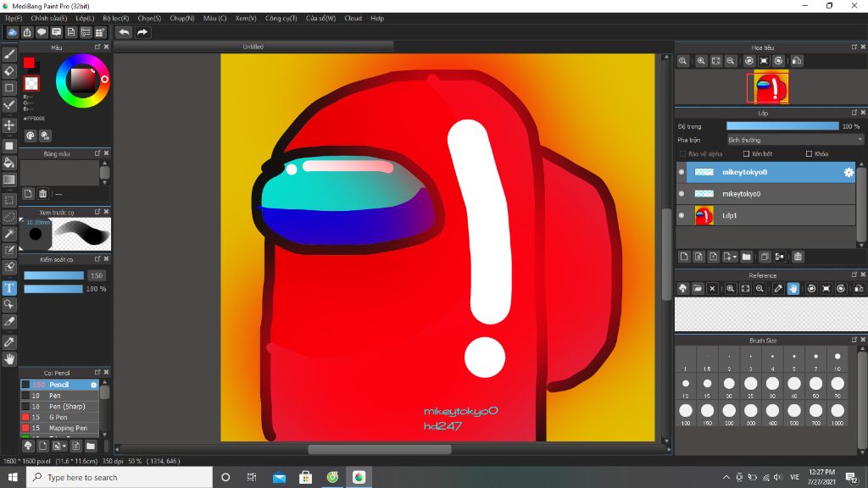Hide the Lớp1 layer
The height and width of the screenshot is (488, 868).
click(x=682, y=215)
